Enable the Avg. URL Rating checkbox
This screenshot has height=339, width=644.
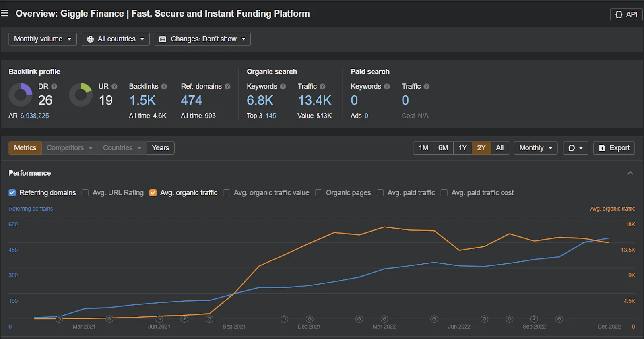pyautogui.click(x=85, y=193)
